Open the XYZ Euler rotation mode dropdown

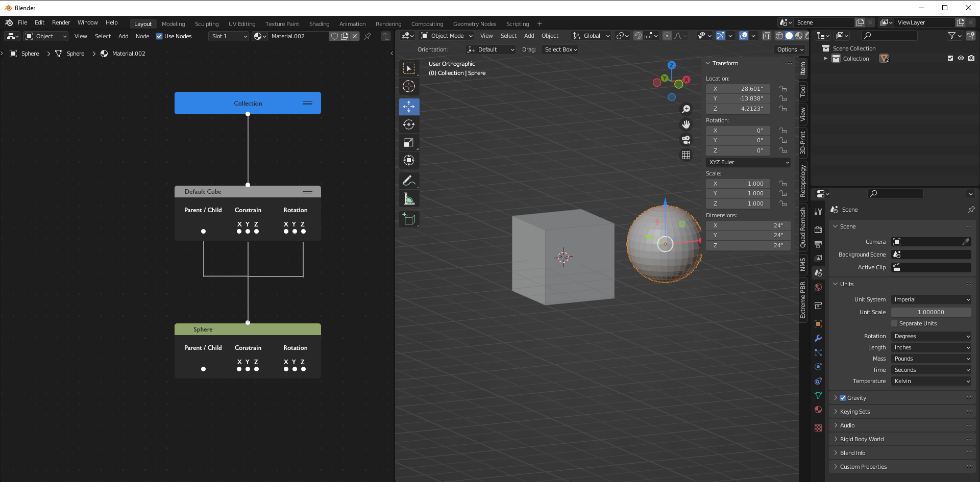(x=749, y=162)
